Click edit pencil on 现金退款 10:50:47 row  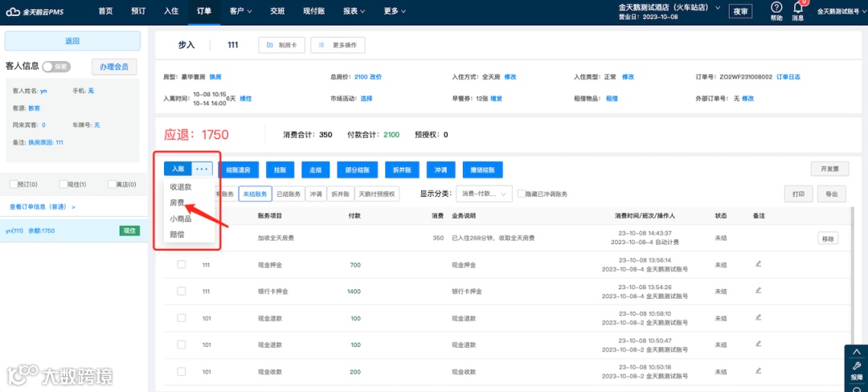(x=759, y=344)
